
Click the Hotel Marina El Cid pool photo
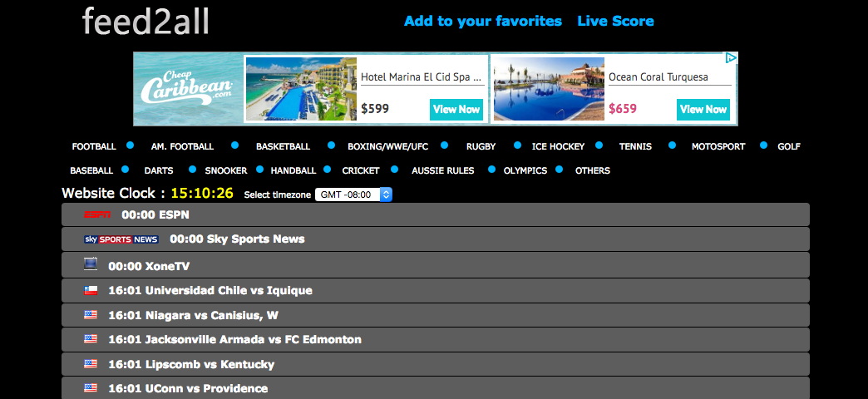tap(301, 89)
